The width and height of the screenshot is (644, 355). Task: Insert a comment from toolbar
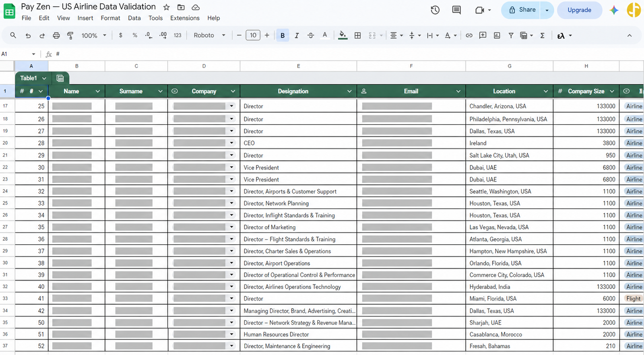pos(483,35)
